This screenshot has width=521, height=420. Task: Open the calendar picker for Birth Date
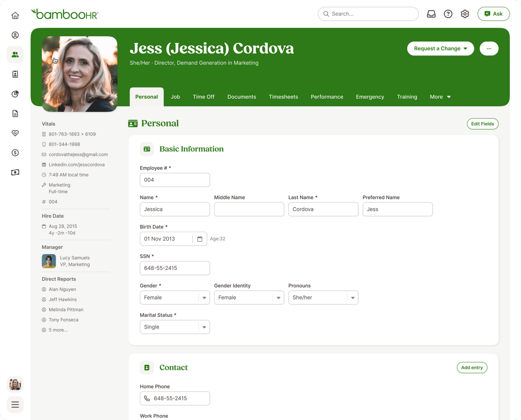(200, 239)
